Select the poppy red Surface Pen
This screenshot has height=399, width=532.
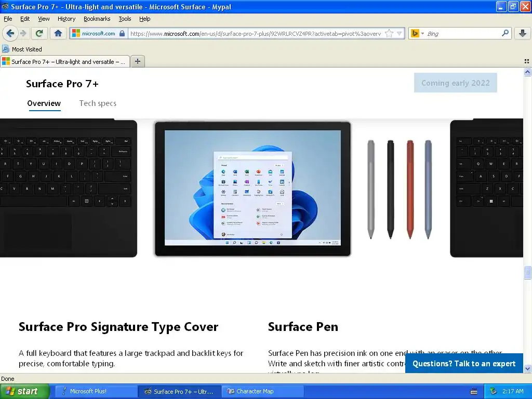click(410, 189)
